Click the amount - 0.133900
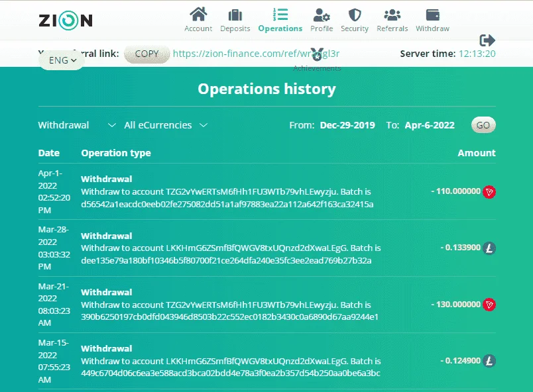Screen dimensions: 533x392 point(461,248)
